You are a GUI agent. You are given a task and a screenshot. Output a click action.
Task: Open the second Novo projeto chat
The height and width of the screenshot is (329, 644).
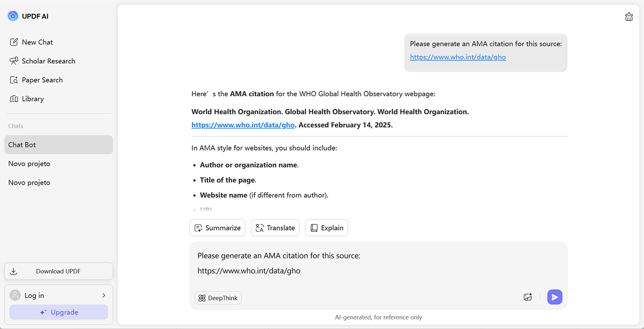tap(29, 183)
